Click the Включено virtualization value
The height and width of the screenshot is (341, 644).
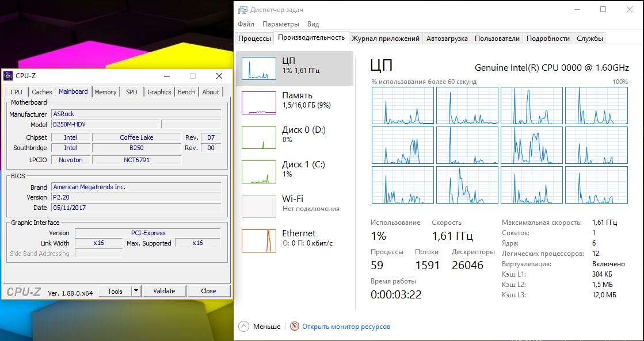pyautogui.click(x=608, y=264)
